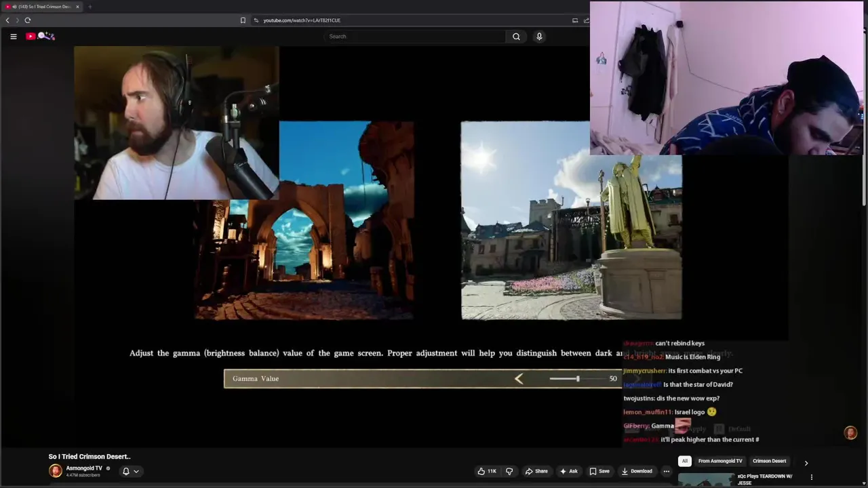Click the 4.47M subscribers text

pyautogui.click(x=83, y=475)
